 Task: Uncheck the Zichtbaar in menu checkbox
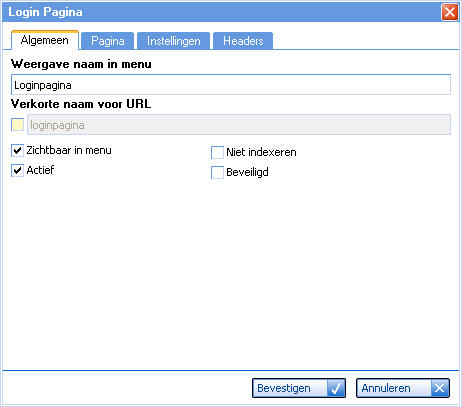pyautogui.click(x=17, y=151)
